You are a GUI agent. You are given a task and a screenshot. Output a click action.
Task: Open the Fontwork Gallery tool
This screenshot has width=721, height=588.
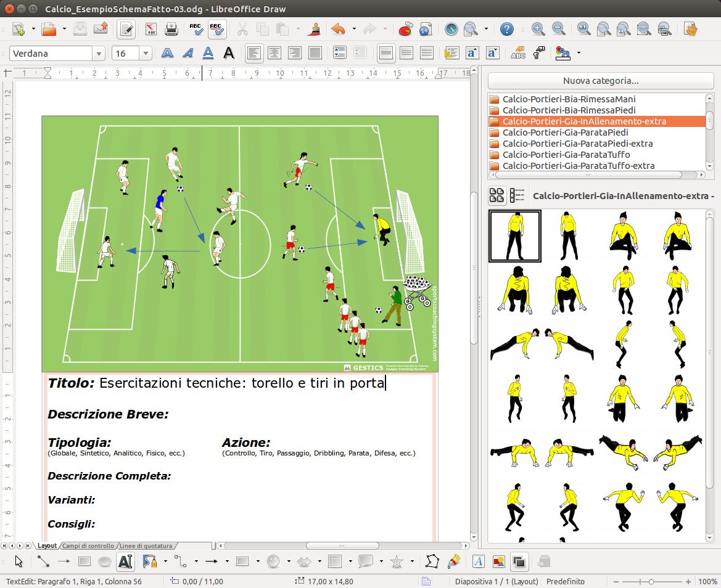478,561
